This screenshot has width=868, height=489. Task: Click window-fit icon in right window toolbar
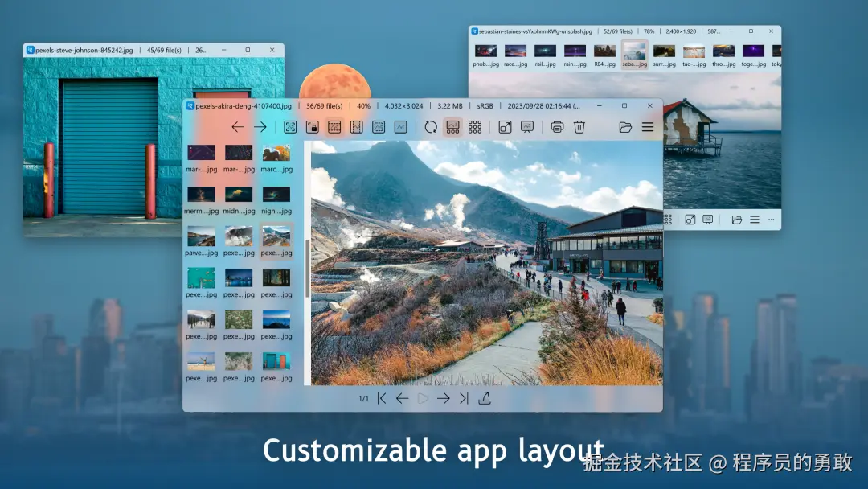[x=690, y=220]
